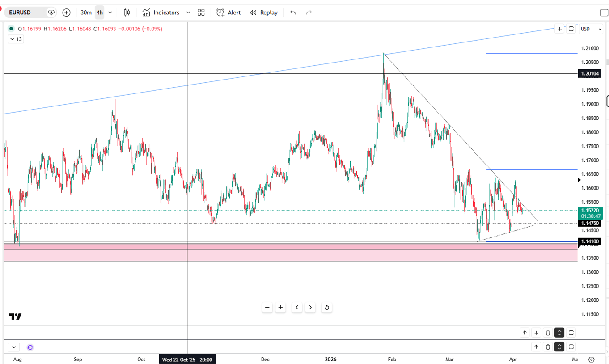Open the candlestick chart style selector
This screenshot has height=364, width=609.
(127, 13)
